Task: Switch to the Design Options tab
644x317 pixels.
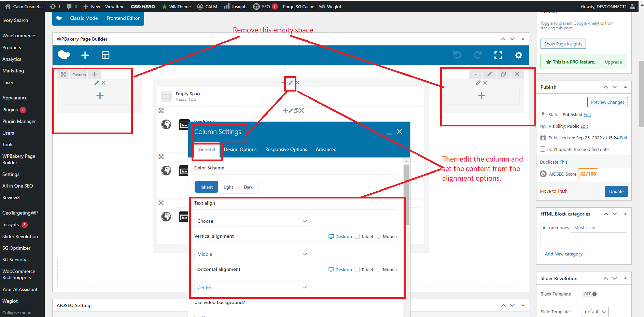Action: (x=240, y=149)
